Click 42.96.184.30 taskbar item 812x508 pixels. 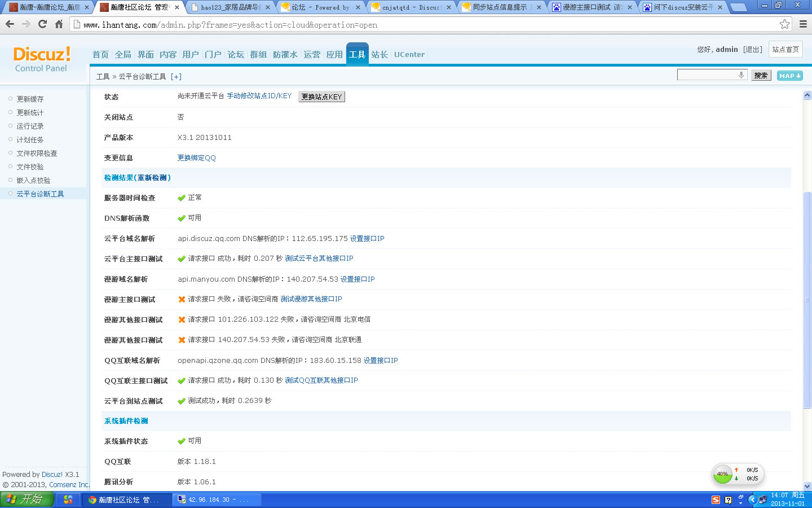217,500
